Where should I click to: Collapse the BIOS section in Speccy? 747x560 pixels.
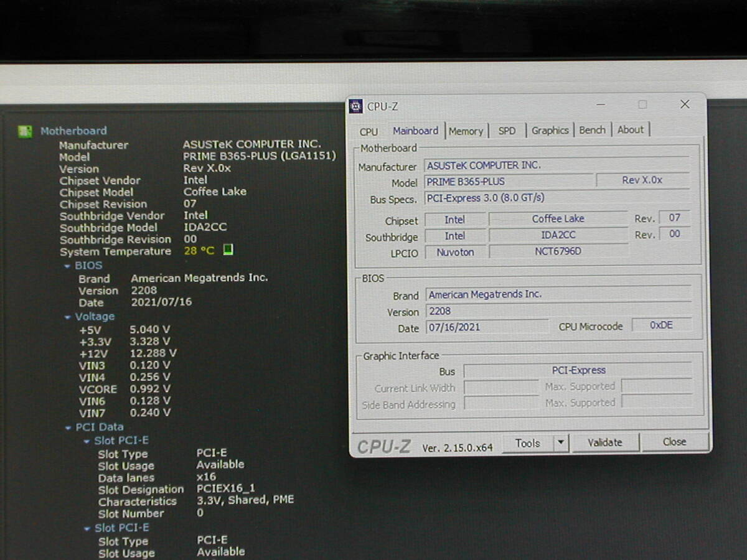coord(67,266)
